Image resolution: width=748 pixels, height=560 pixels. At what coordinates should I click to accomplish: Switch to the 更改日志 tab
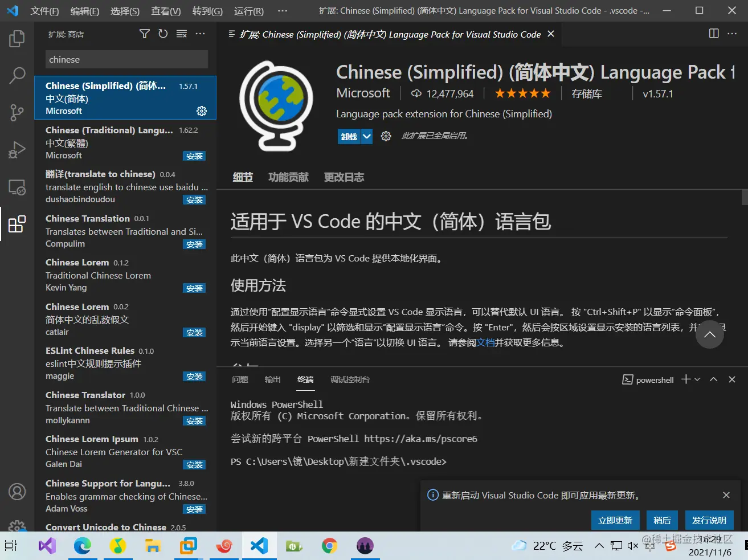tap(344, 177)
